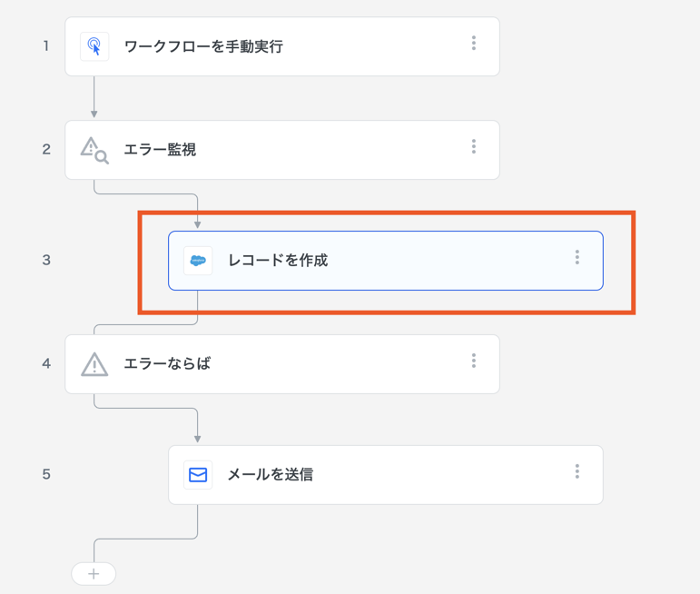Select the エラーならば step label
The height and width of the screenshot is (594, 700).
coord(167,364)
